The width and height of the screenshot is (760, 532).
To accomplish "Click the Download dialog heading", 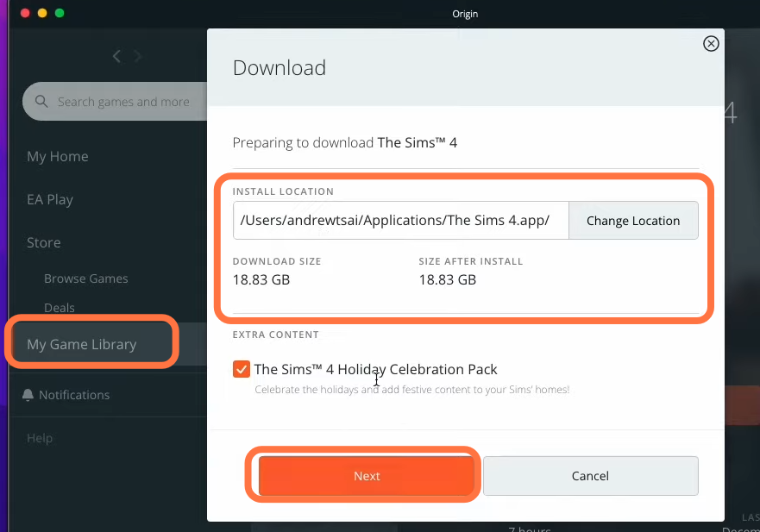I will tap(280, 68).
